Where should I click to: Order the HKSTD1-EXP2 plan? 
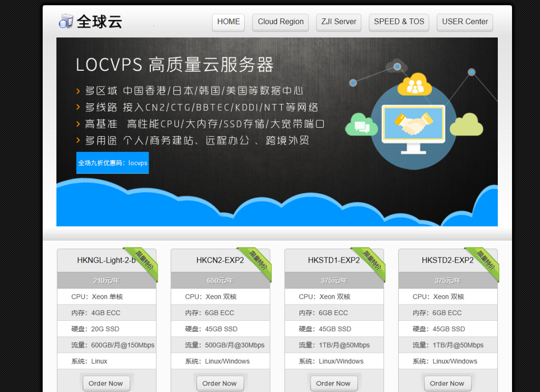pyautogui.click(x=333, y=384)
